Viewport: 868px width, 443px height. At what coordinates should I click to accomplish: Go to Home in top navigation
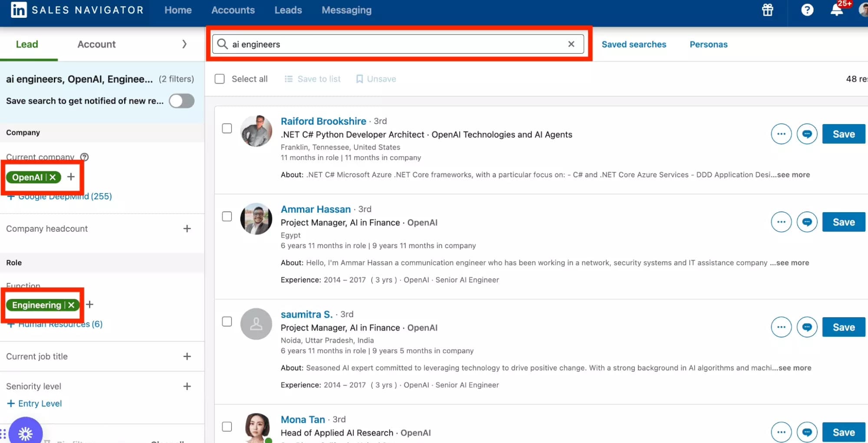(178, 10)
